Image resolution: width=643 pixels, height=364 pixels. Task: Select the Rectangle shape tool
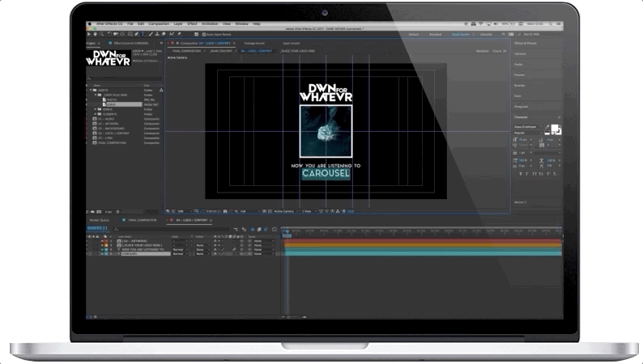pos(130,35)
